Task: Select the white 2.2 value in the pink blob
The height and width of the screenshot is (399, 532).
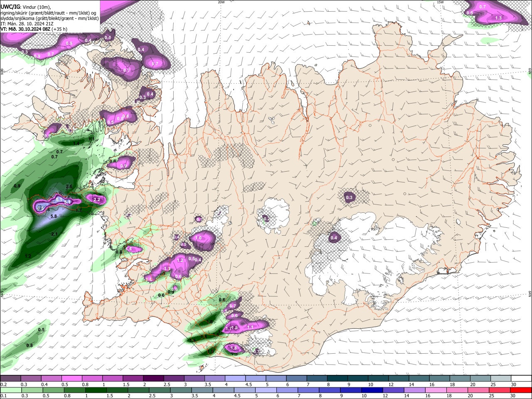Action: [97, 200]
